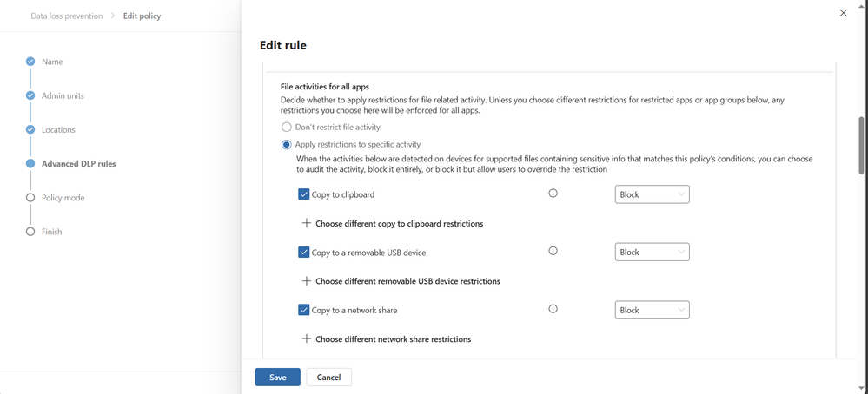
Task: Click plus icon for clipboard restrictions
Action: tap(306, 223)
